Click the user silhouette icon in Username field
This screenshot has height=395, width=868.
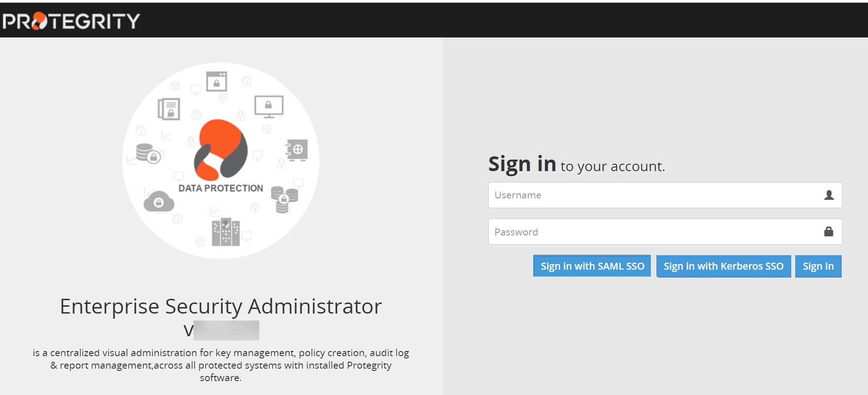point(829,195)
